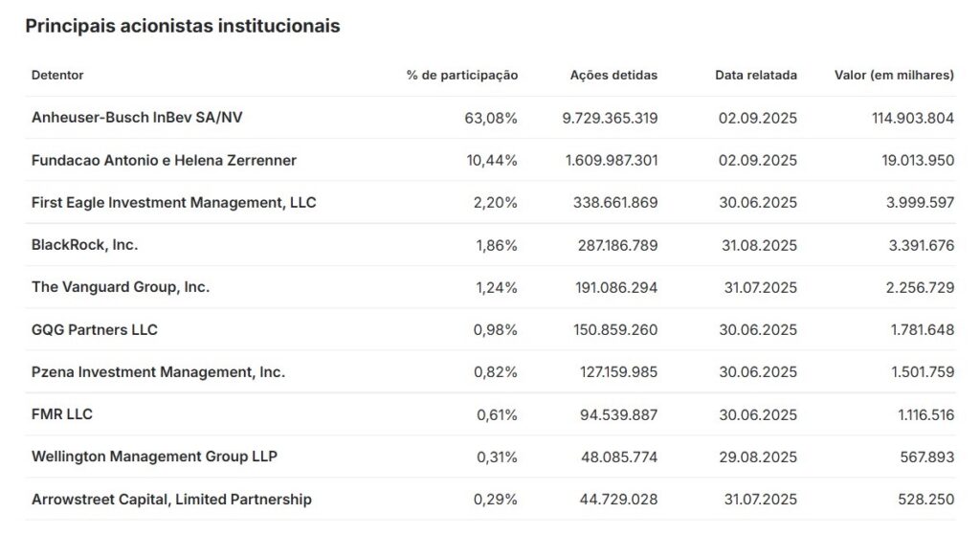Sort by % de participação header
Screen dimensions: 980x535
coord(462,75)
